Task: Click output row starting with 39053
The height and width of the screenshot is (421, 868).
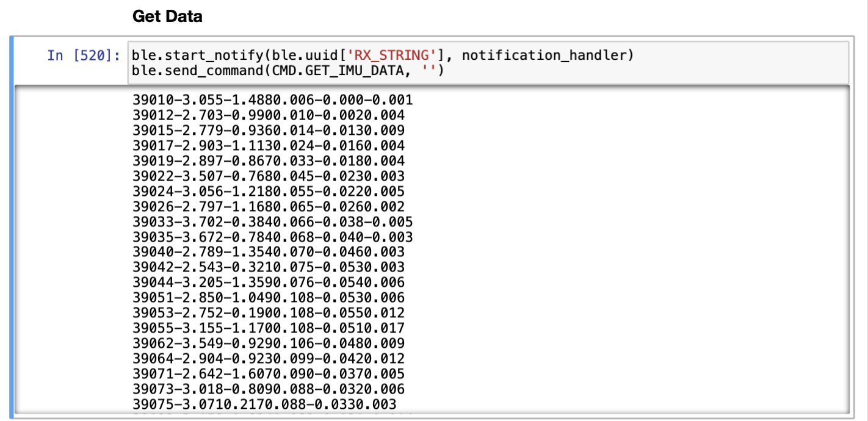Action: (269, 313)
